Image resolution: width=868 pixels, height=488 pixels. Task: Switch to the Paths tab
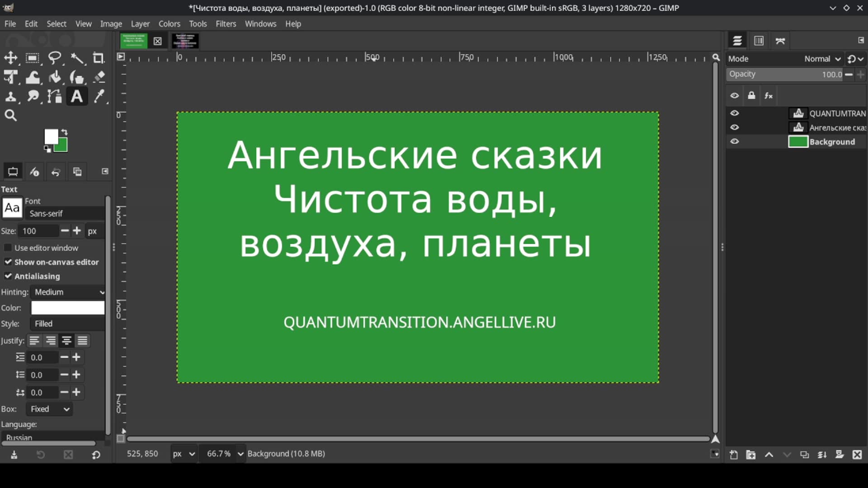pyautogui.click(x=780, y=41)
